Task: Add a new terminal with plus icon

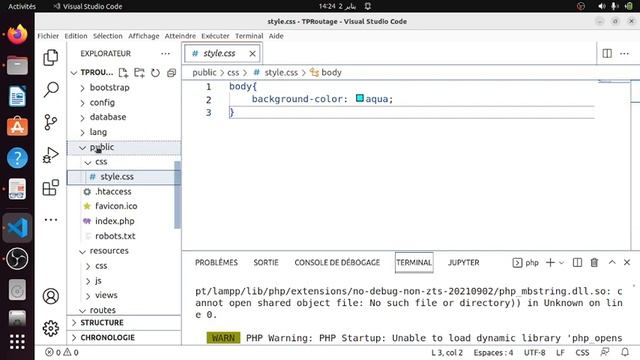Action: tap(550, 262)
